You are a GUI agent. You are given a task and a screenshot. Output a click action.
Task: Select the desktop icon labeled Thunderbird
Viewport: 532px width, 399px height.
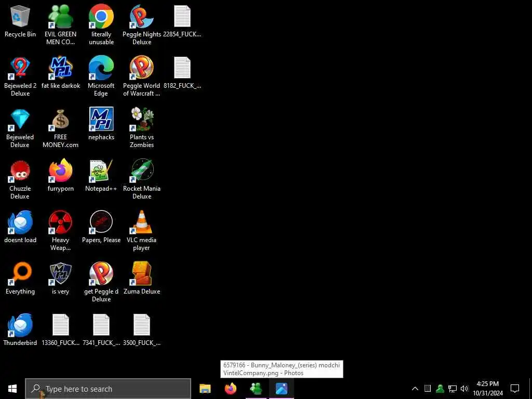[x=20, y=330]
